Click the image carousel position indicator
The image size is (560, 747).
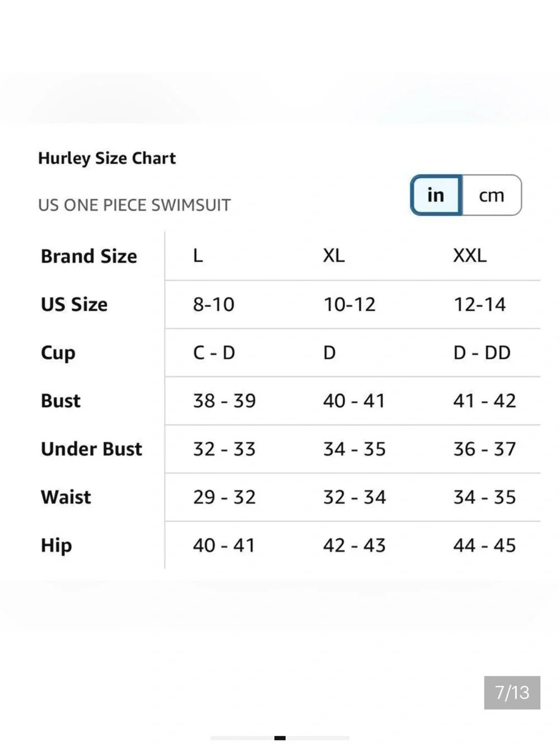click(280, 738)
